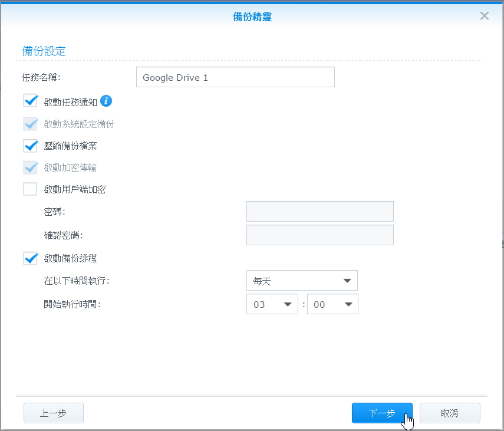Viewport: 504px width, 431px height.
Task: Select the 備份精靈 dialog title
Action: [x=252, y=17]
